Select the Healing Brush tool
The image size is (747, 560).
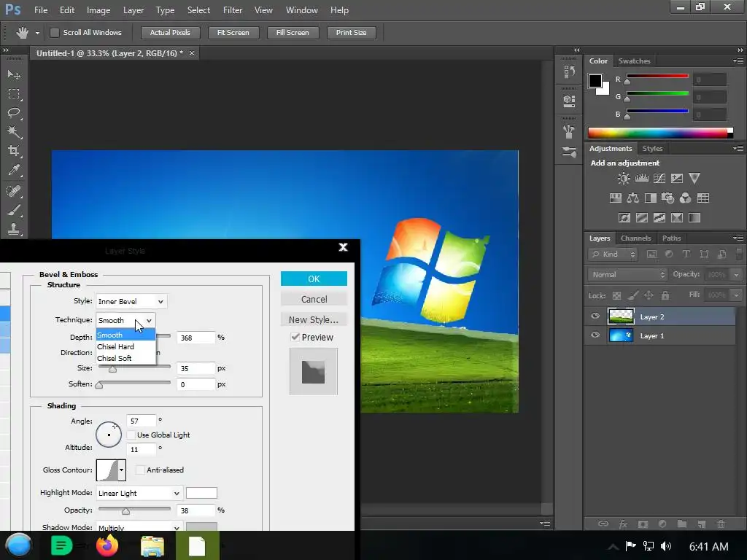pyautogui.click(x=14, y=191)
